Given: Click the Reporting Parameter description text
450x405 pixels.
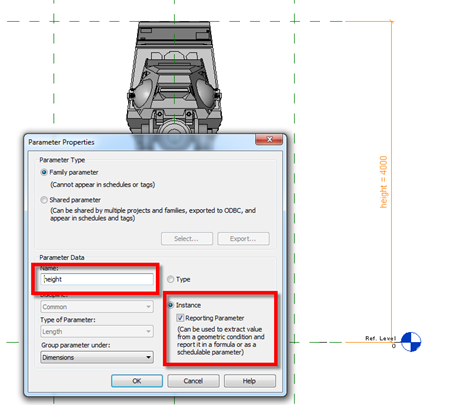Looking at the screenshot, I should [221, 341].
